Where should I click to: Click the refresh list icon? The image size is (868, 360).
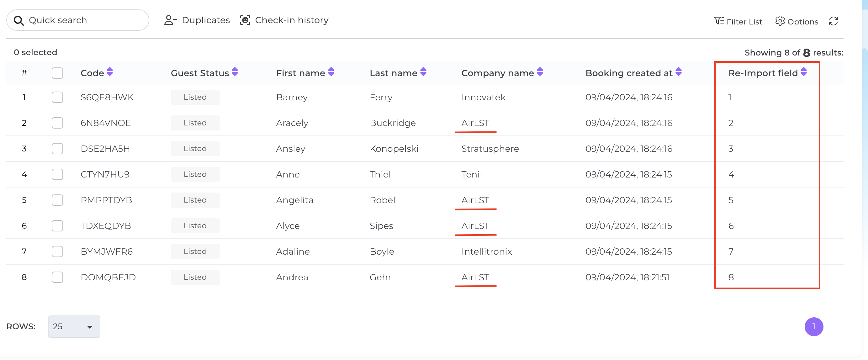click(833, 21)
